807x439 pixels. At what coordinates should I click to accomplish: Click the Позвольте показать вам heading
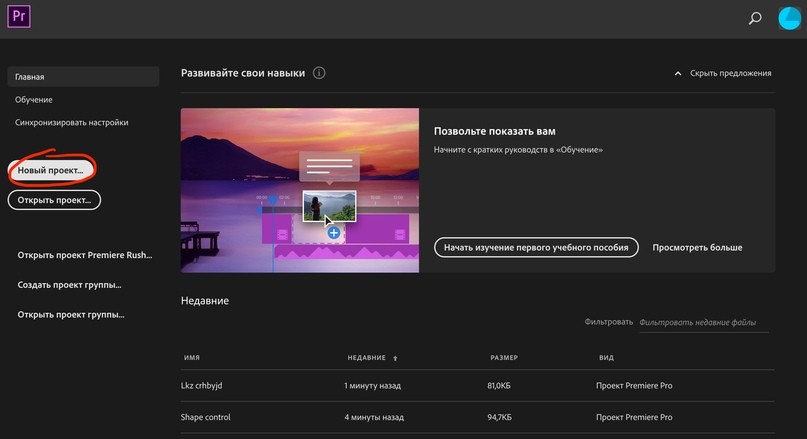[x=495, y=131]
